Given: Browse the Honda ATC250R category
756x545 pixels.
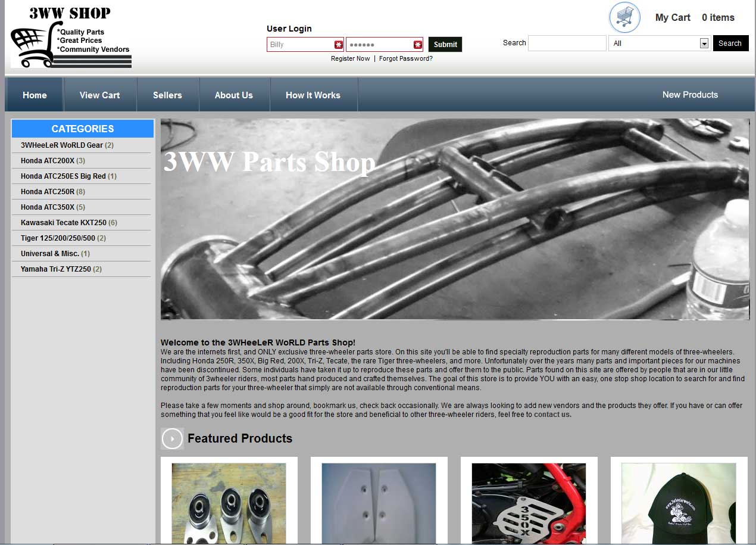Looking at the screenshot, I should point(48,192).
